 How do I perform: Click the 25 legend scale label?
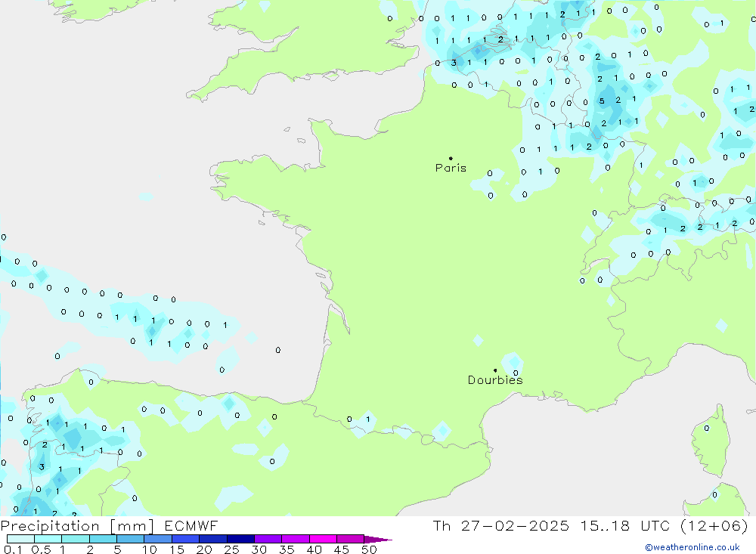point(231,549)
